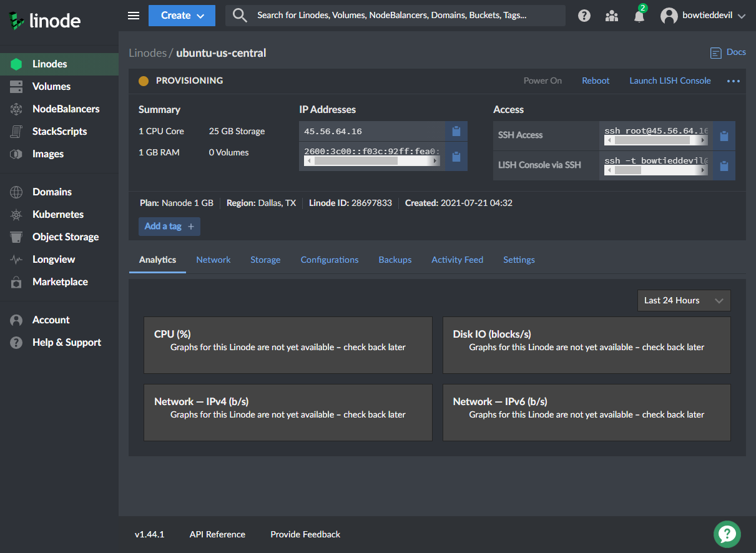756x553 pixels.
Task: Copy the IPv6 address
Action: tap(456, 157)
